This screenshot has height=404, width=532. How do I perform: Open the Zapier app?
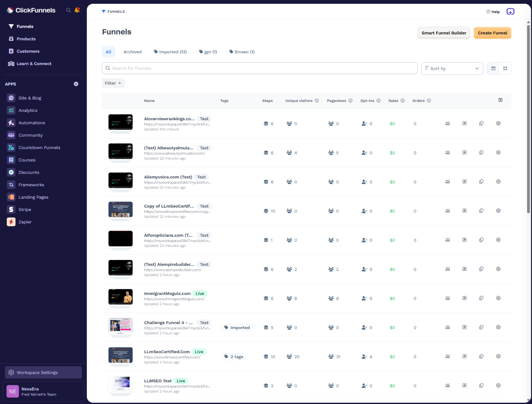(x=25, y=221)
